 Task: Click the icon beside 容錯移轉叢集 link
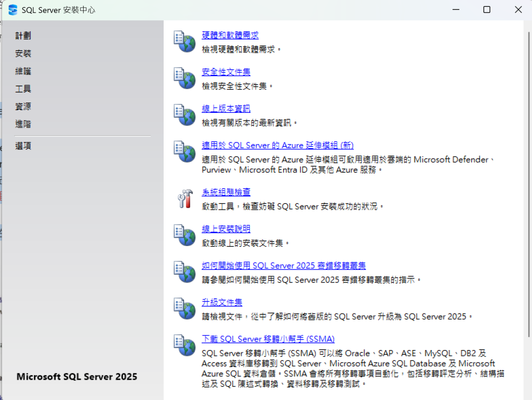pos(184,272)
